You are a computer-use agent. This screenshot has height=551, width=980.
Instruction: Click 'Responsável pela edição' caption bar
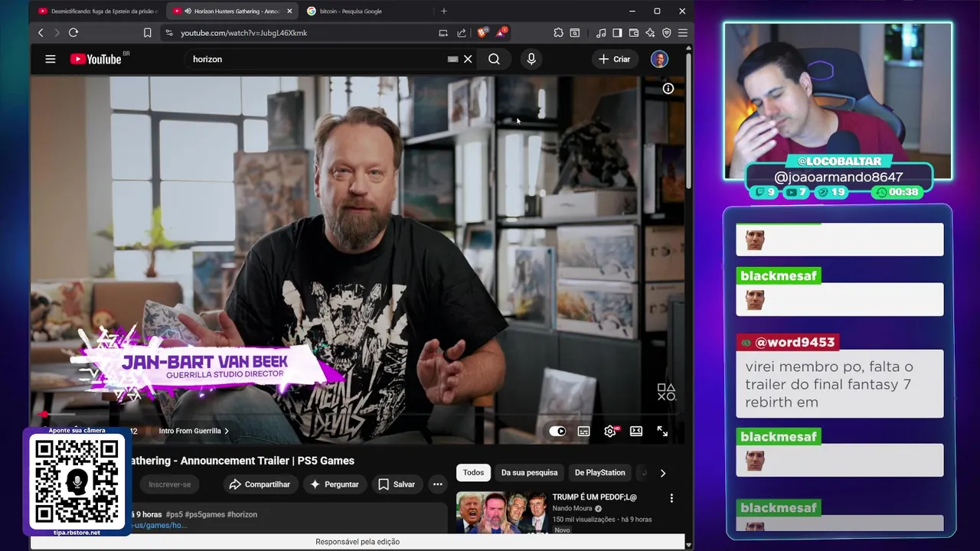[x=358, y=542]
